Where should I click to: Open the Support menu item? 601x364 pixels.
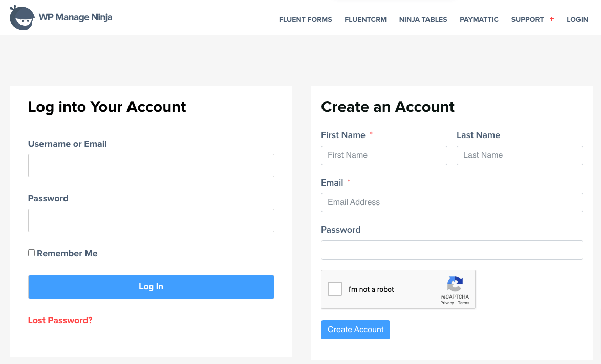click(527, 20)
